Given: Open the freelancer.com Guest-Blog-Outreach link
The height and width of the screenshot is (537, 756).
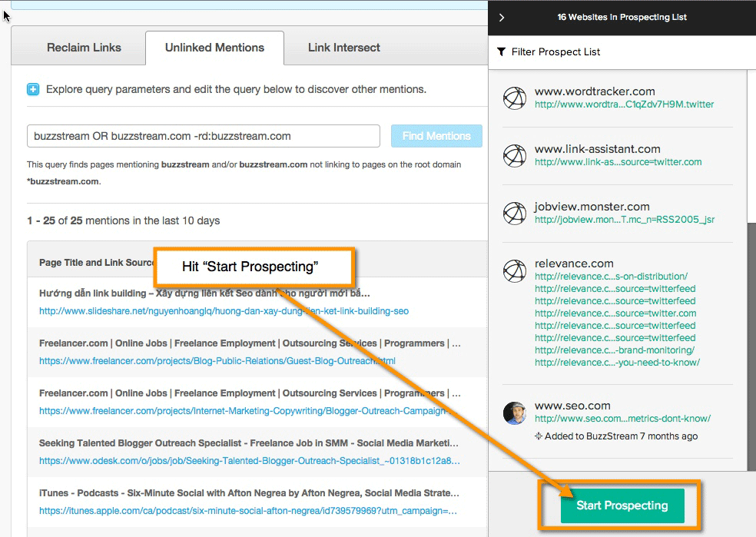Looking at the screenshot, I should pyautogui.click(x=217, y=360).
